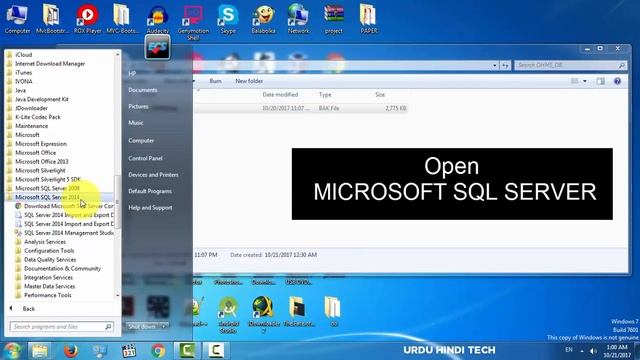This screenshot has width=640, height=360.
Task: Open the volume icon in system tray
Action: click(593, 351)
